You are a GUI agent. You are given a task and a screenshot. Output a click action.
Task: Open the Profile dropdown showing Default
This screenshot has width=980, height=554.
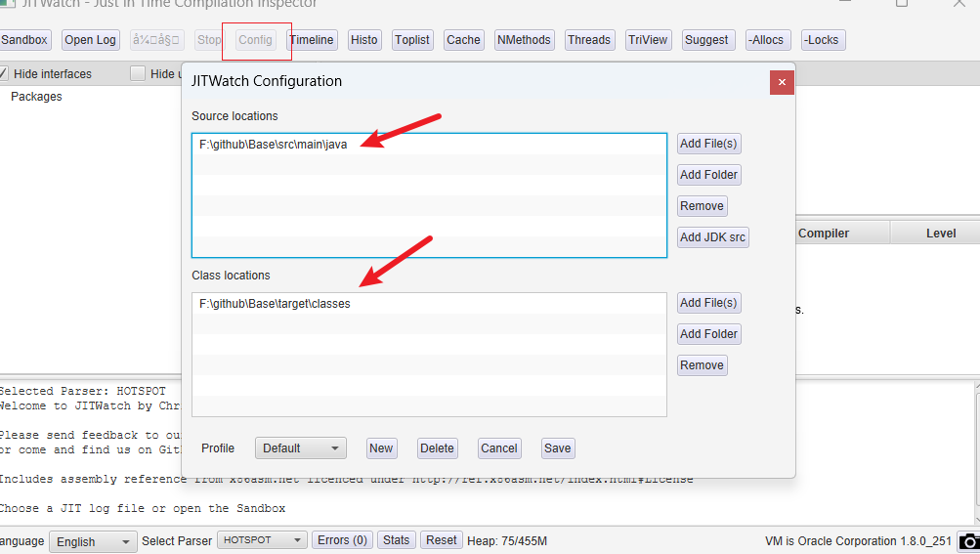tap(301, 448)
